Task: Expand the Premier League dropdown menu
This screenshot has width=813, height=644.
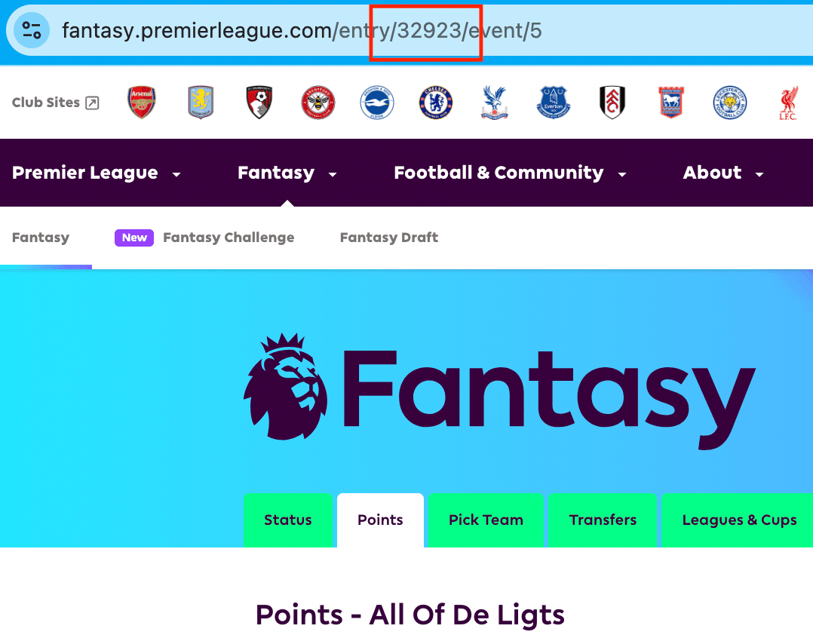Action: (97, 173)
